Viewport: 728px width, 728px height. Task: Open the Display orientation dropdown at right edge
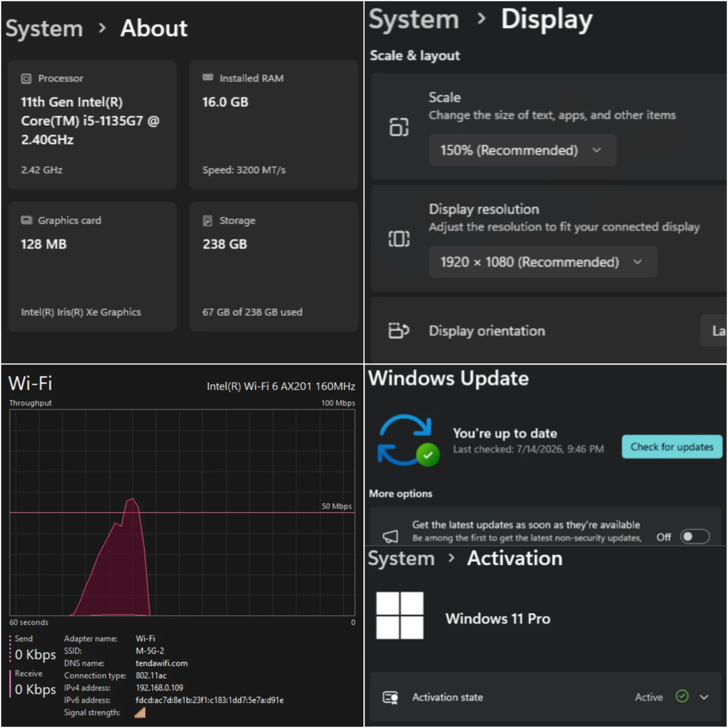(714, 331)
